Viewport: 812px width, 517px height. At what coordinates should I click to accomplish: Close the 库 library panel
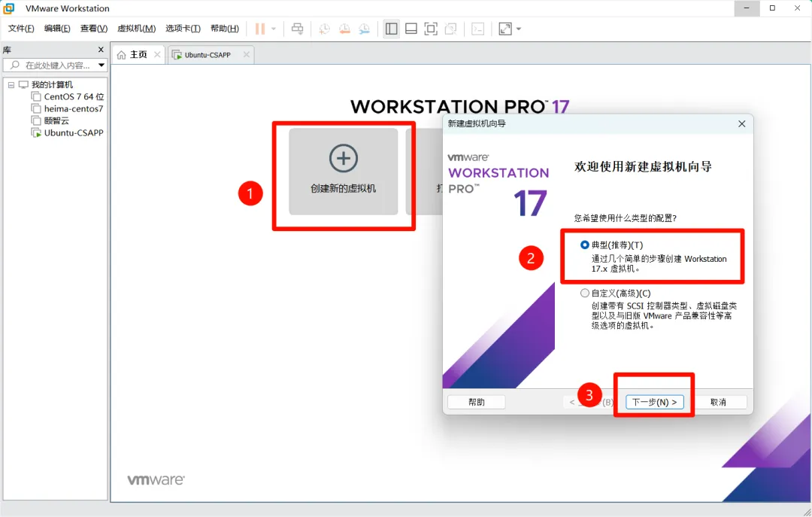(x=101, y=50)
